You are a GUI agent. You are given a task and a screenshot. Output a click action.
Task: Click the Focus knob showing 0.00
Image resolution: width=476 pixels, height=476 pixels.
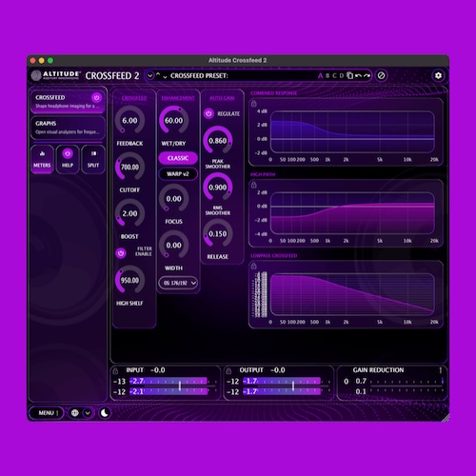pos(173,199)
